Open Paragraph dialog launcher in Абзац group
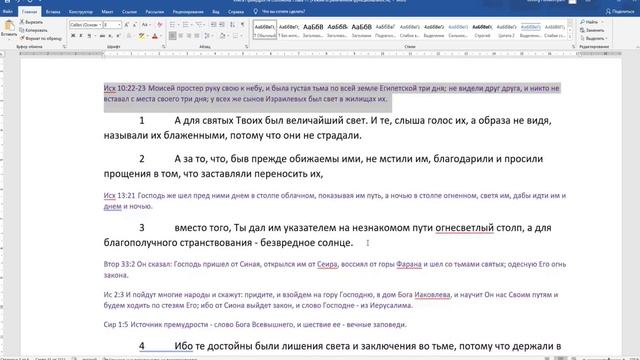 (x=247, y=47)
